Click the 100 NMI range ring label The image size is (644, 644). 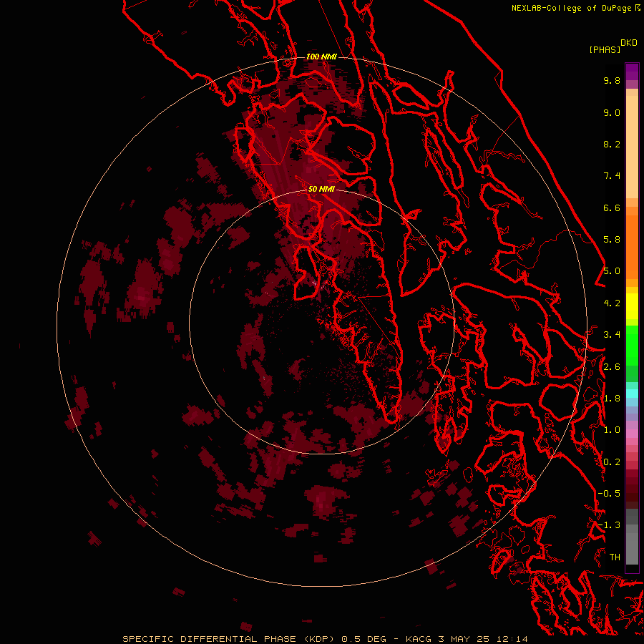(321, 57)
